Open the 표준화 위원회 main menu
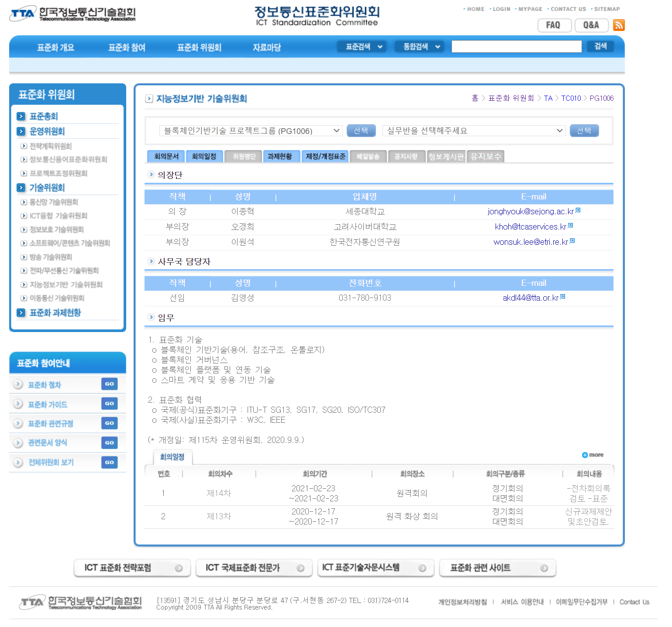 click(199, 48)
